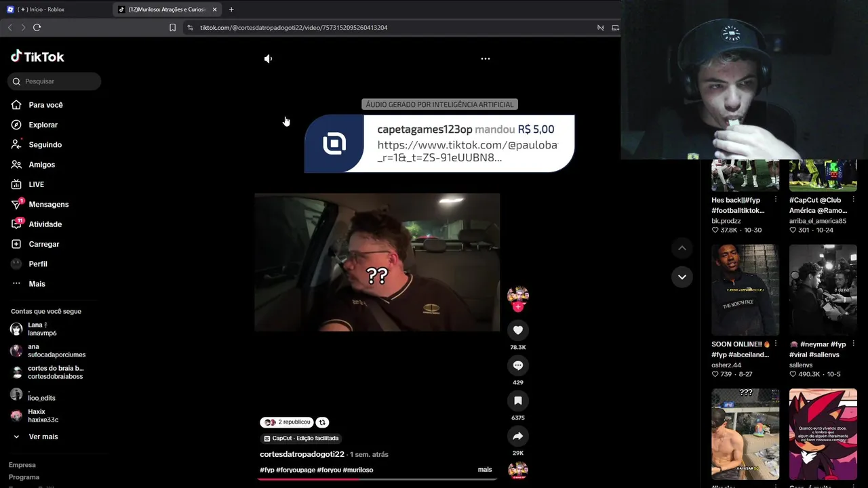Click the playing video frame
The width and height of the screenshot is (868, 488).
click(377, 262)
